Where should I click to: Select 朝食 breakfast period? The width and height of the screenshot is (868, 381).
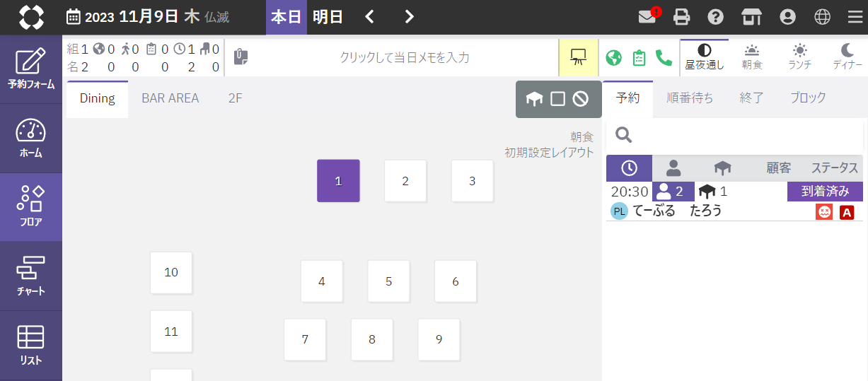coord(752,57)
